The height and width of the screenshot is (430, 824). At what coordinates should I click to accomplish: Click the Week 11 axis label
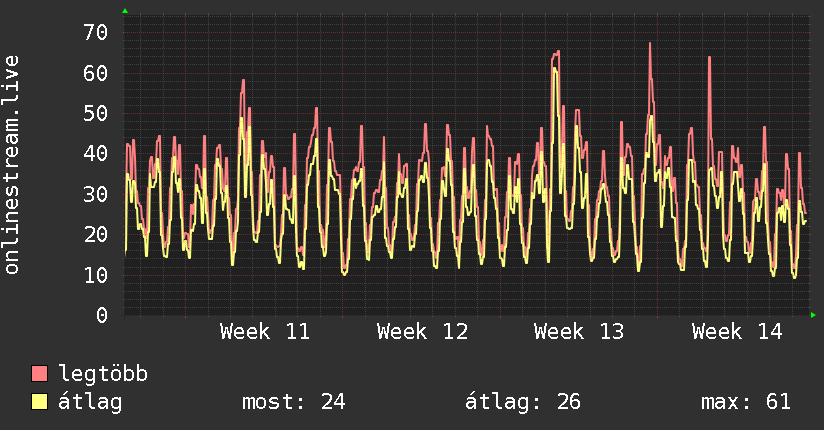(x=265, y=332)
